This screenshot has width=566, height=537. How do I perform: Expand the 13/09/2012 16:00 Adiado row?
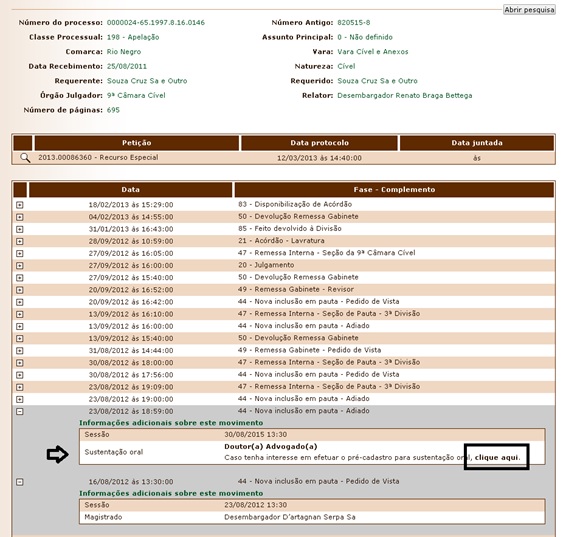pyautogui.click(x=20, y=326)
